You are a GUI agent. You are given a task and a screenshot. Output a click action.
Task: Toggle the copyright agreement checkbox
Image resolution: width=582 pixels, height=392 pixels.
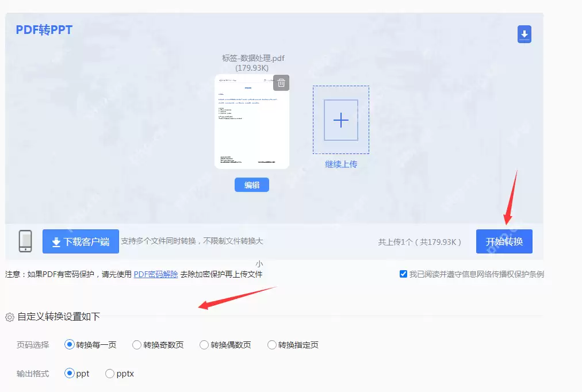tap(404, 274)
